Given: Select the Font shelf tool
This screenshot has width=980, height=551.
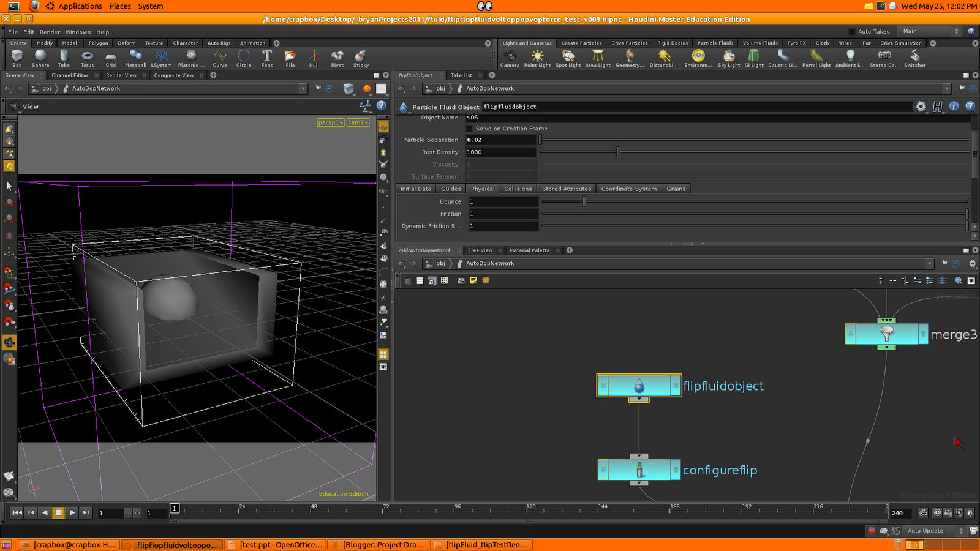Looking at the screenshot, I should (267, 58).
